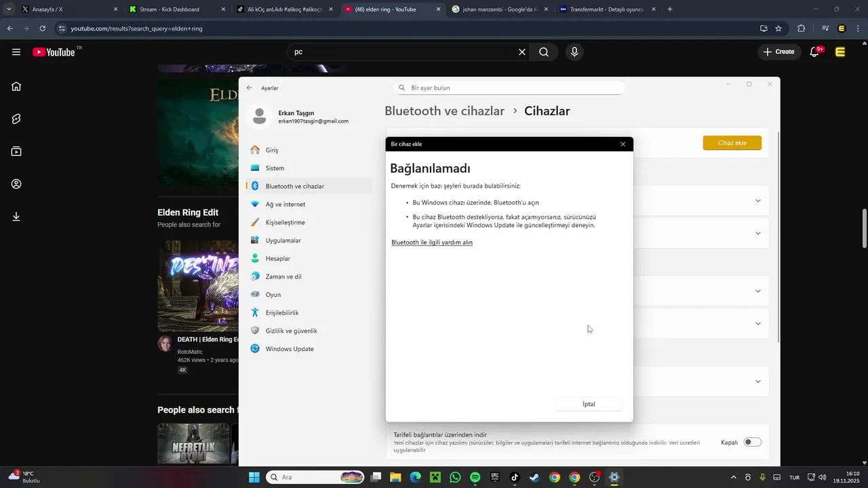Open the YouTube You profile sidebar icon
This screenshot has width=868, height=488.
[x=16, y=184]
